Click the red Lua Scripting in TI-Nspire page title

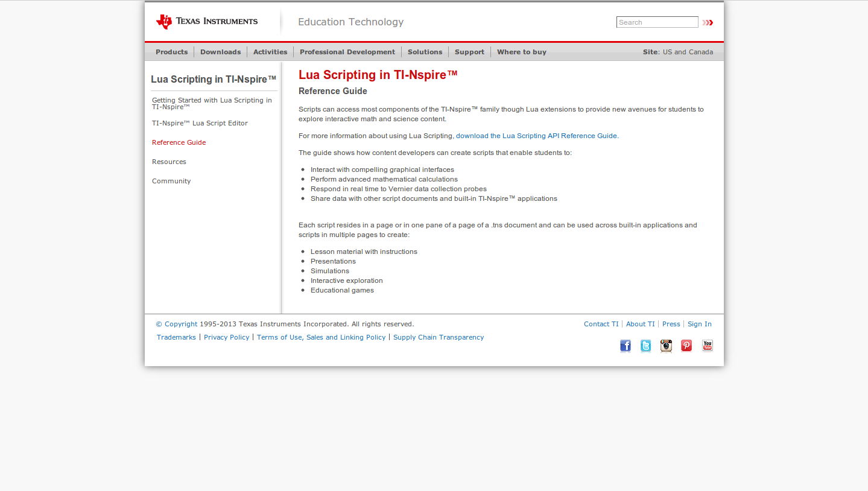[x=378, y=75]
